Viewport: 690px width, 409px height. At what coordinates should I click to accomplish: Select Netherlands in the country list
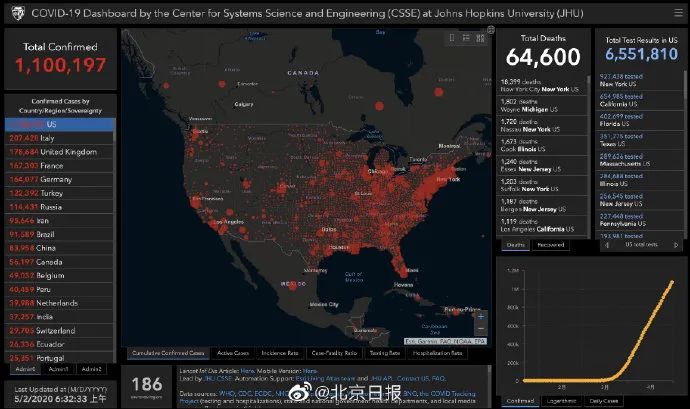click(x=59, y=303)
